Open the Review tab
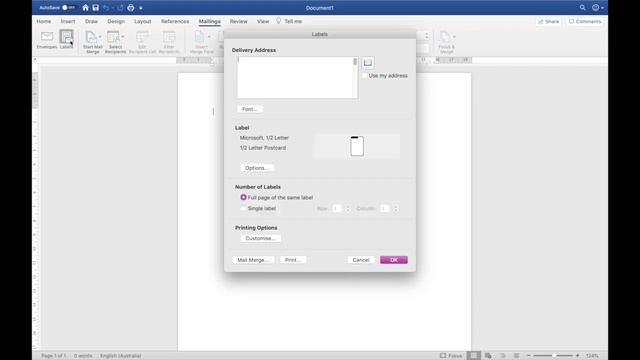Viewport: 640px width, 360px height. (x=238, y=21)
